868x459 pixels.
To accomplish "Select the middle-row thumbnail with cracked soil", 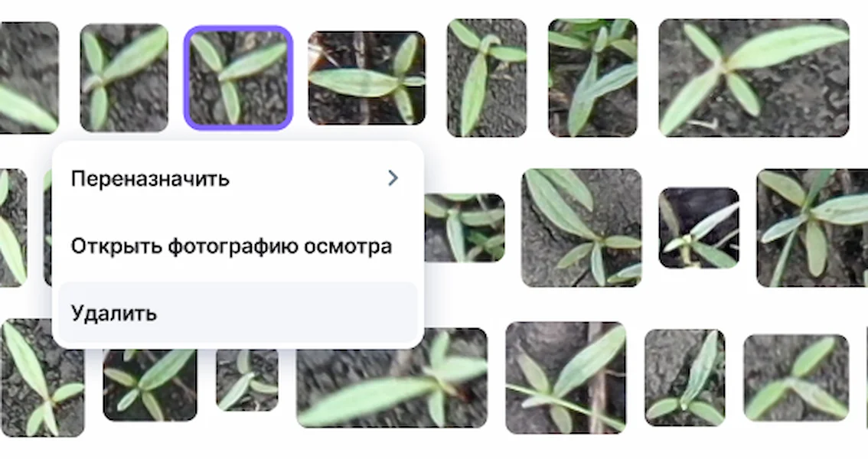I will pyautogui.click(x=581, y=228).
